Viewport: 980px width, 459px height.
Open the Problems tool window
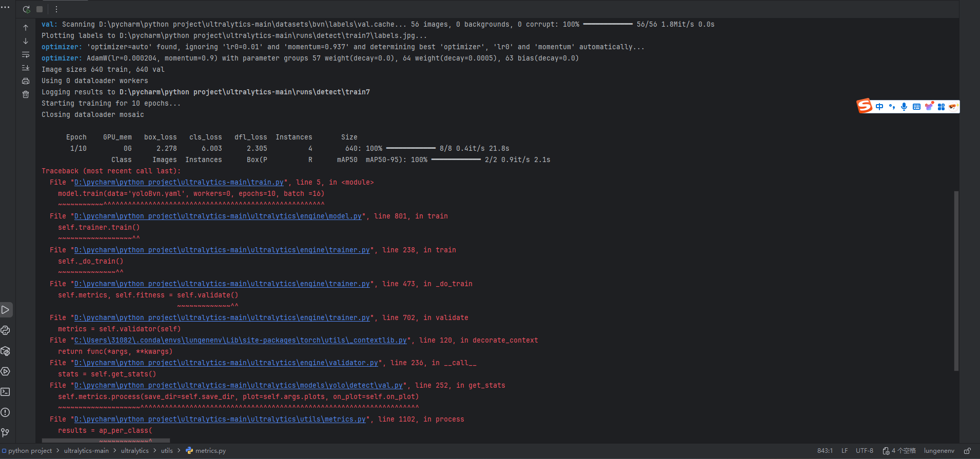pyautogui.click(x=6, y=412)
